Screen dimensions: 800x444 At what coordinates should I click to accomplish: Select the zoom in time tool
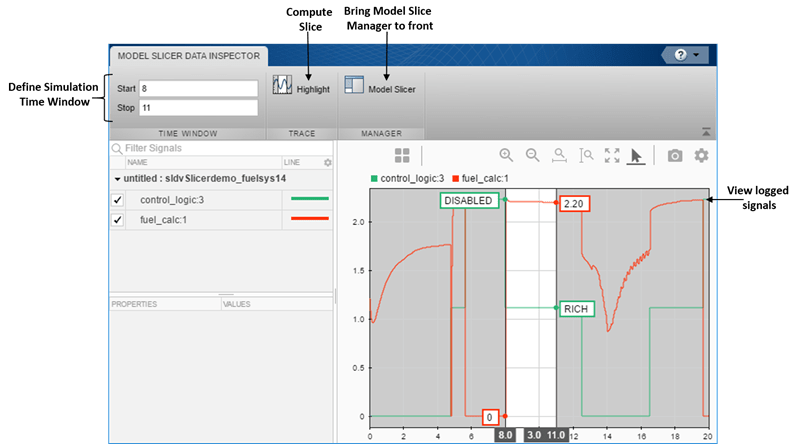[559, 155]
